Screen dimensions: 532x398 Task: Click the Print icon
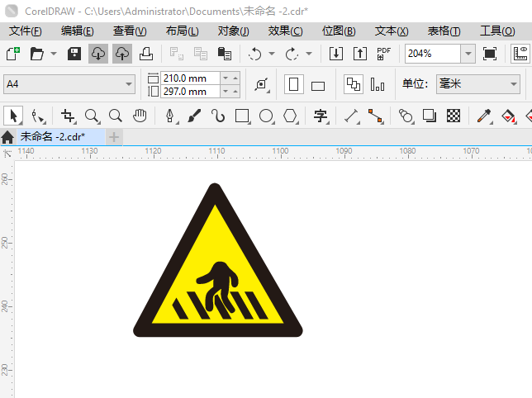(x=146, y=54)
